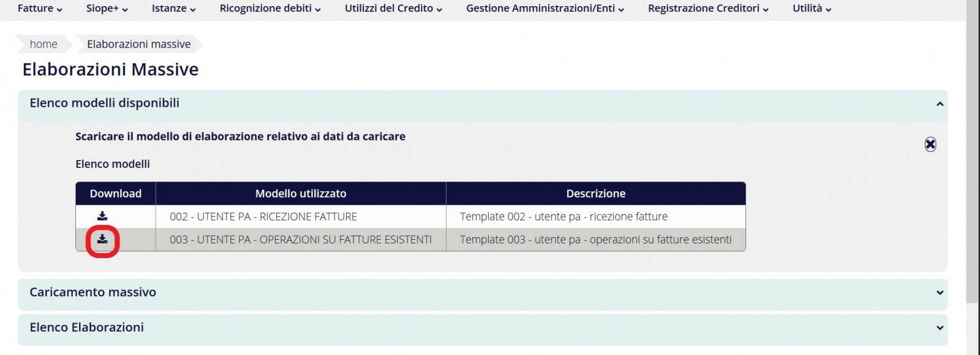Click the Download column header
This screenshot has width=980, height=355.
pos(116,194)
